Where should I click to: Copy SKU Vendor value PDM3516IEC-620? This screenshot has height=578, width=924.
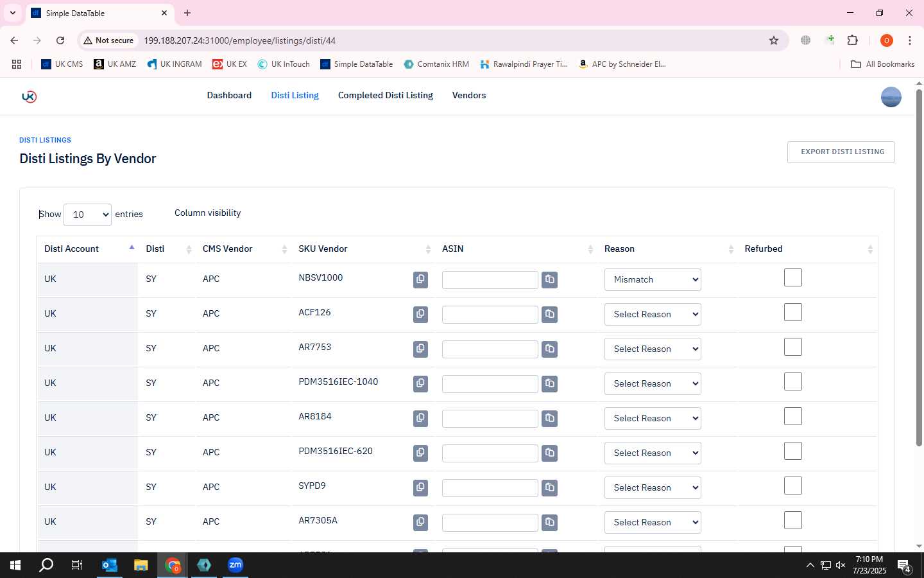pyautogui.click(x=420, y=453)
